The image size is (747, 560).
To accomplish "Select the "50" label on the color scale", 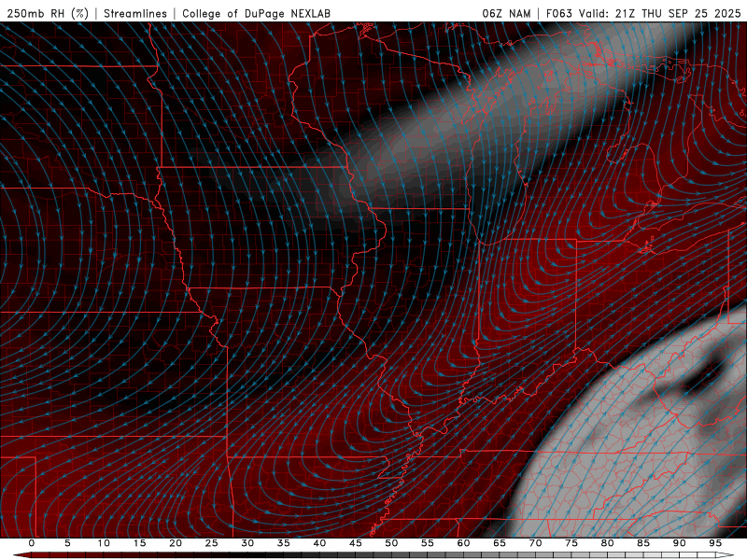I will 391,543.
